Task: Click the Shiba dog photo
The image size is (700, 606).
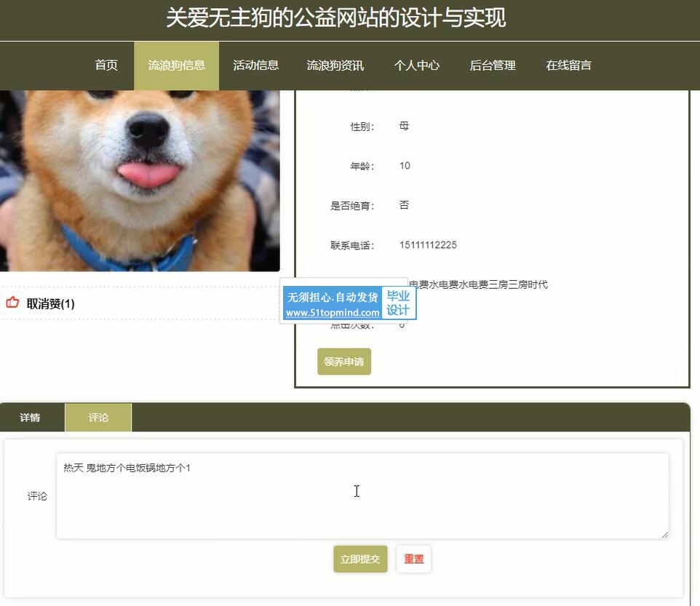Action: click(140, 180)
